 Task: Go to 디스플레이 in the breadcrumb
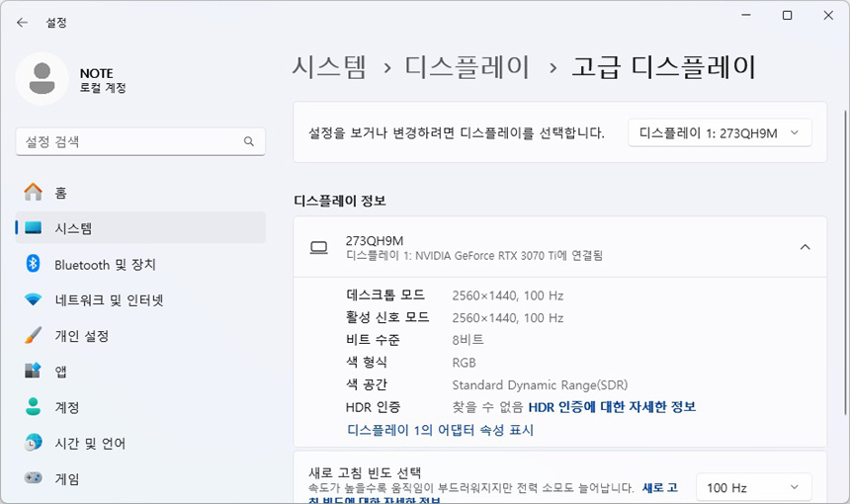tap(467, 67)
